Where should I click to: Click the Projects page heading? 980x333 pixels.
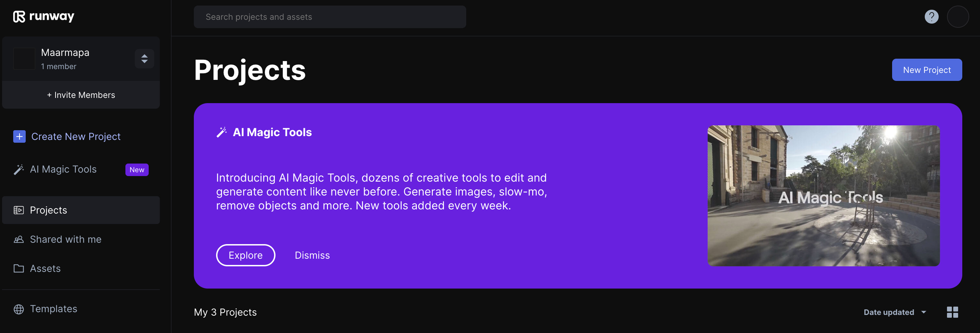tap(250, 70)
